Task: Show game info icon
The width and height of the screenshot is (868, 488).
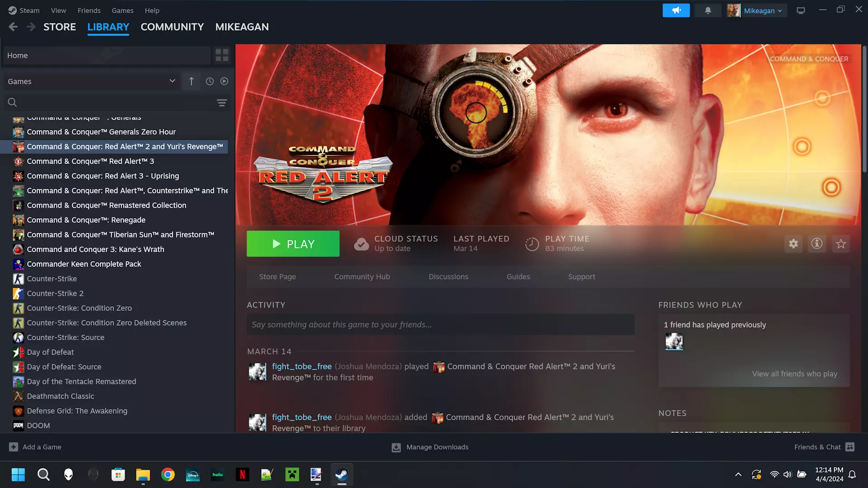Action: pyautogui.click(x=816, y=244)
